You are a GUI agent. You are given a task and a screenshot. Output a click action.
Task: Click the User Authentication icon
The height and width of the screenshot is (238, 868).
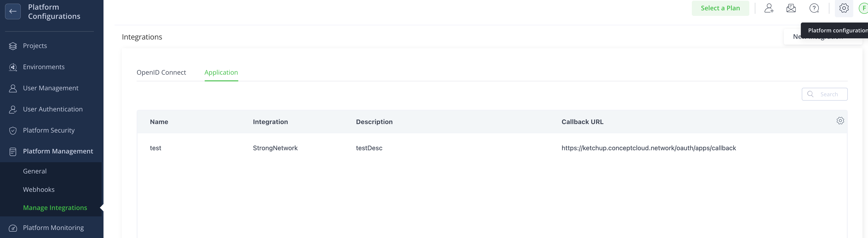(13, 109)
